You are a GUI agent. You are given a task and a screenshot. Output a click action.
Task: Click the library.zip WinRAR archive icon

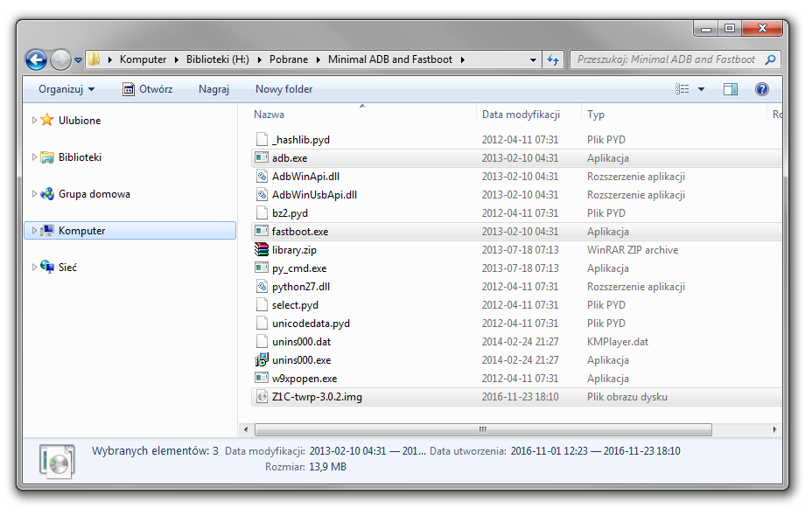[x=262, y=249]
